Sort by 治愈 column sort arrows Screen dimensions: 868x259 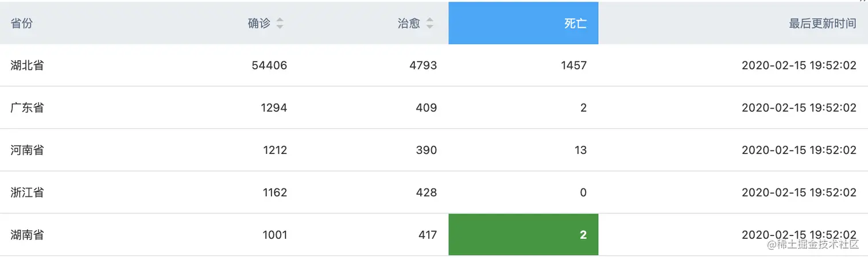coord(429,24)
